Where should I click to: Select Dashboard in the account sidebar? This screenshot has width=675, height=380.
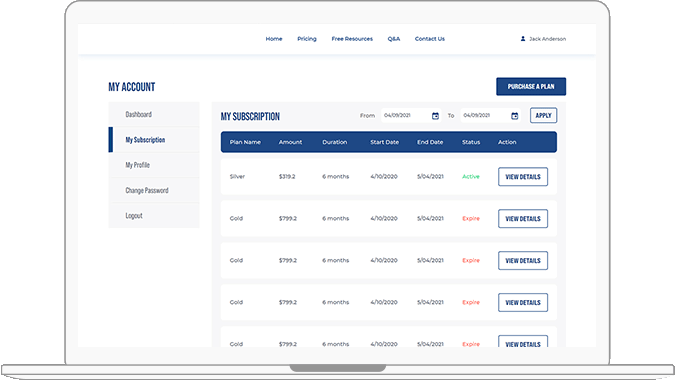pyautogui.click(x=154, y=114)
